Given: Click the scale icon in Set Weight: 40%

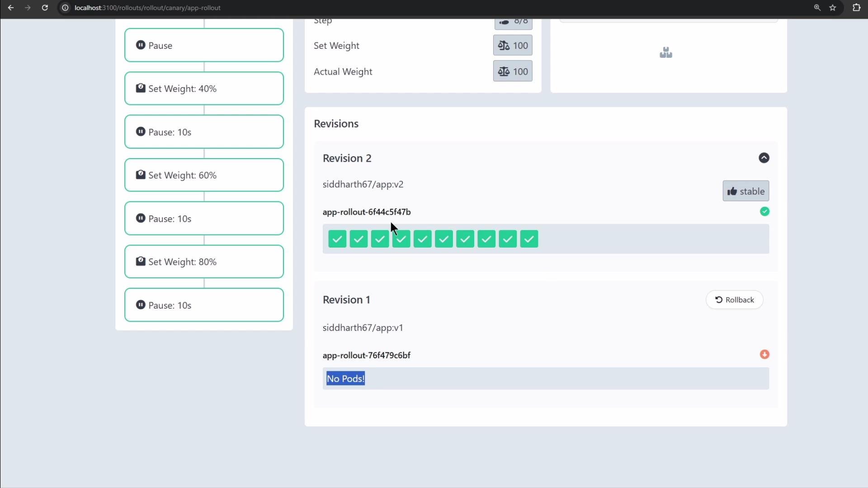Looking at the screenshot, I should [141, 88].
